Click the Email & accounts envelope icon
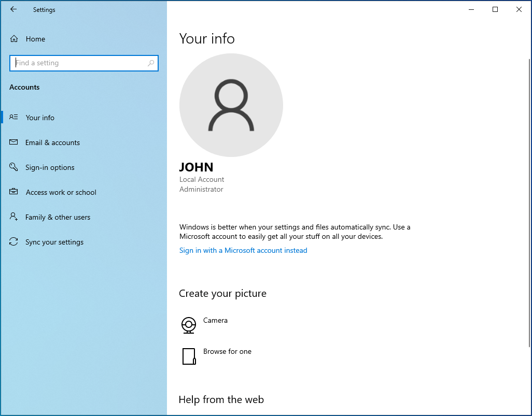This screenshot has width=532, height=416. [x=14, y=142]
